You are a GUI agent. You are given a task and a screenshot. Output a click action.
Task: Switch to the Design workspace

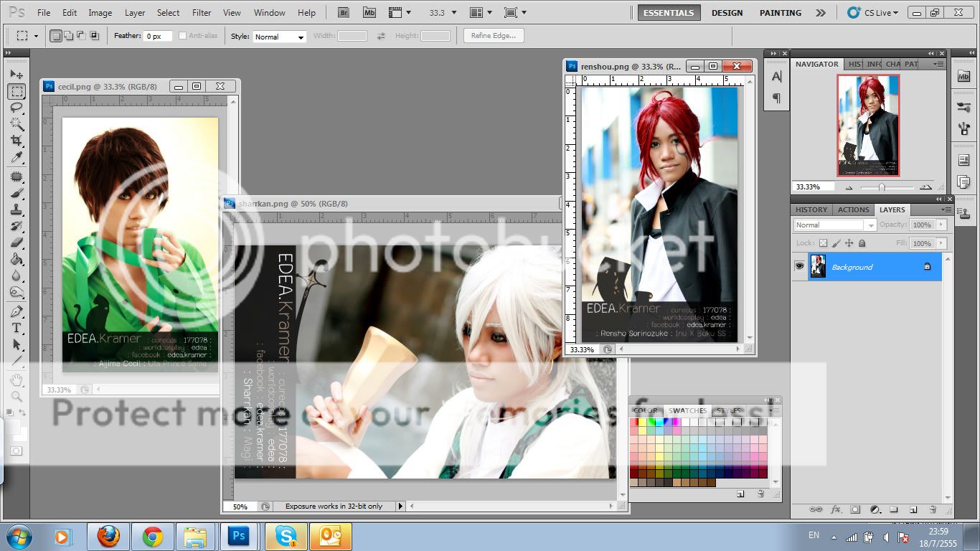coord(727,13)
